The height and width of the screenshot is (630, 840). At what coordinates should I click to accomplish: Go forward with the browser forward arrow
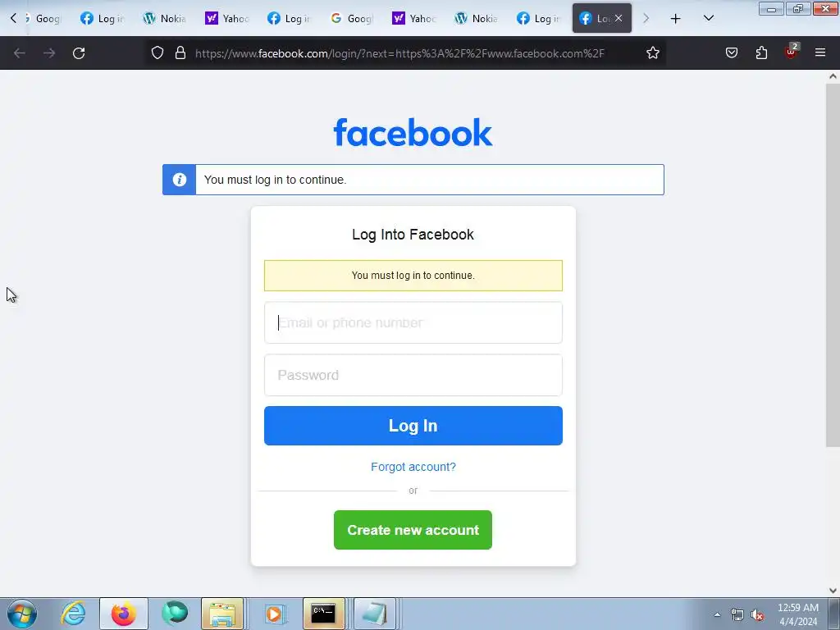(49, 53)
